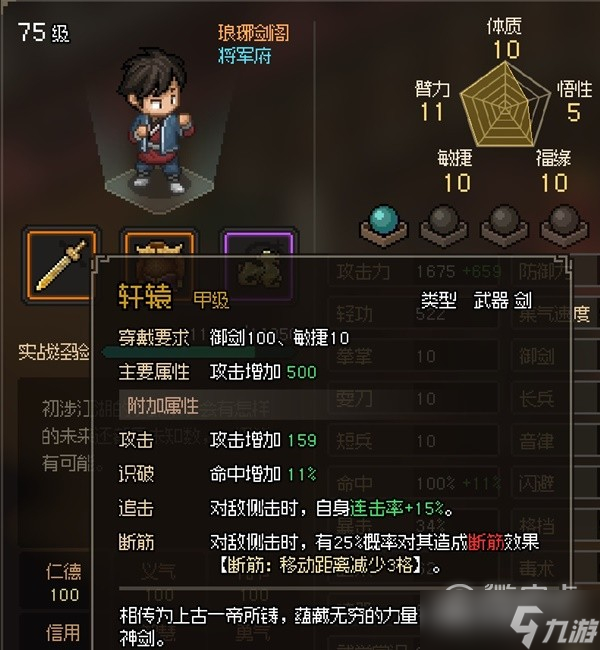Viewport: 600px width, 650px height.
Task: Click the 附加属性 section header
Action: (163, 405)
